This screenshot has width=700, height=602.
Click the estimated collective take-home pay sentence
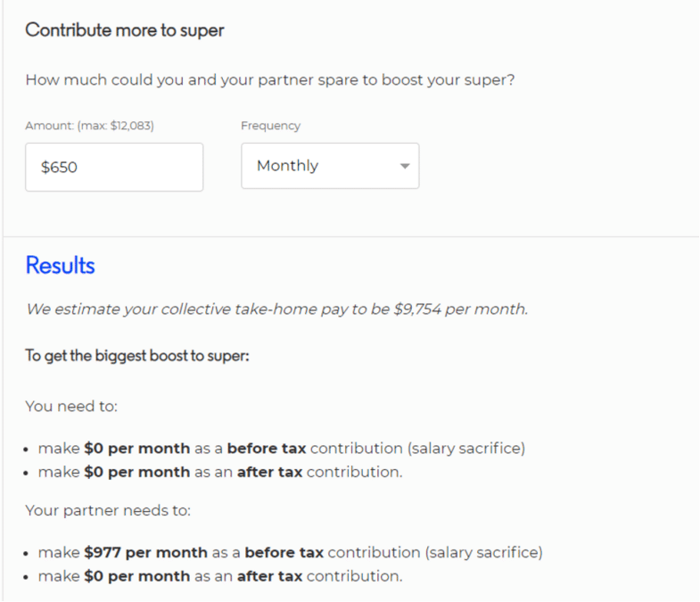pyautogui.click(x=276, y=309)
